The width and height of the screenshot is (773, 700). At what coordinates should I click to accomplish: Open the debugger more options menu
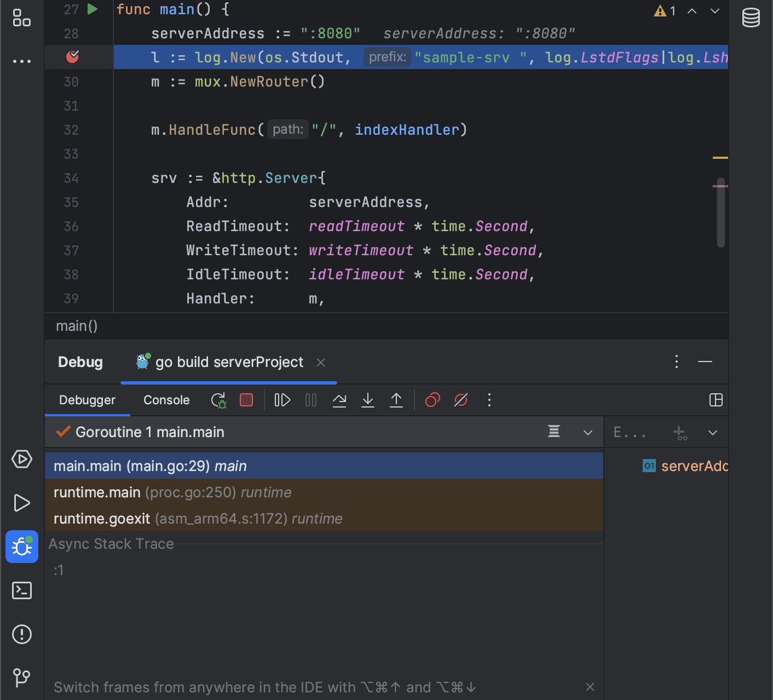click(x=489, y=400)
